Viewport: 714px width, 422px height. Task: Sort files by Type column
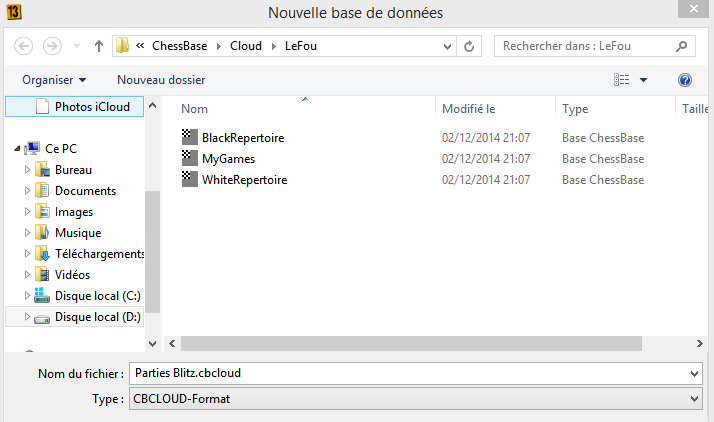(575, 109)
